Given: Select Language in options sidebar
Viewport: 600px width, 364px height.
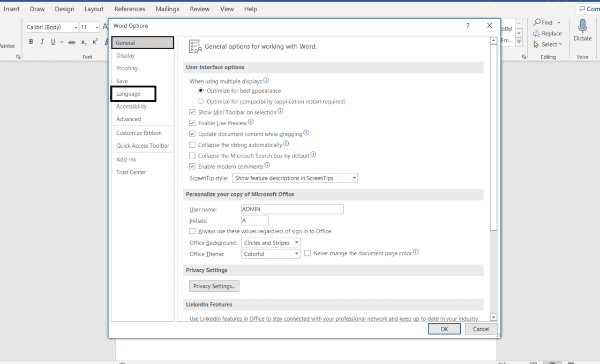Looking at the screenshot, I should pyautogui.click(x=129, y=94).
